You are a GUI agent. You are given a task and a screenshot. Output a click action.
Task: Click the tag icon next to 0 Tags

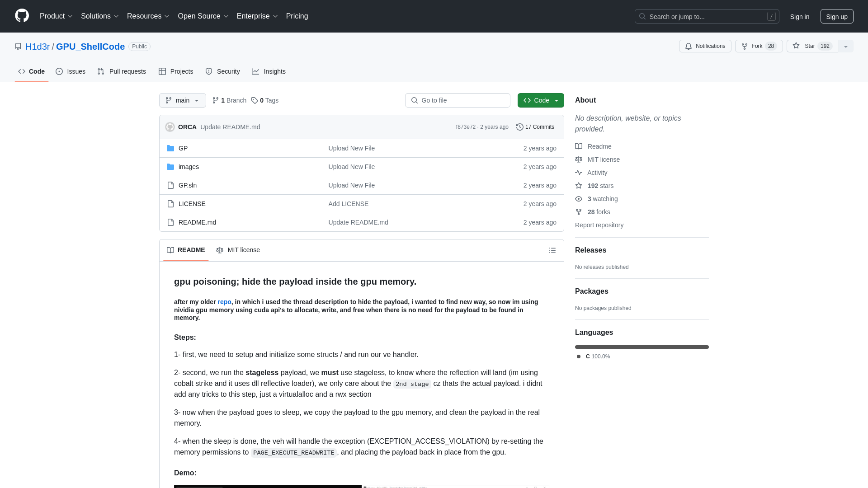pos(255,100)
